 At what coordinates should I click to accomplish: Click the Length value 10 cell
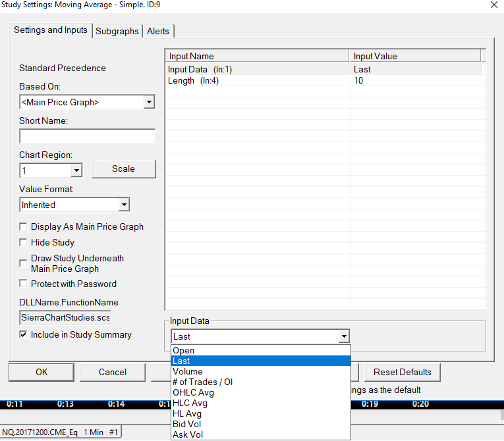[416, 80]
